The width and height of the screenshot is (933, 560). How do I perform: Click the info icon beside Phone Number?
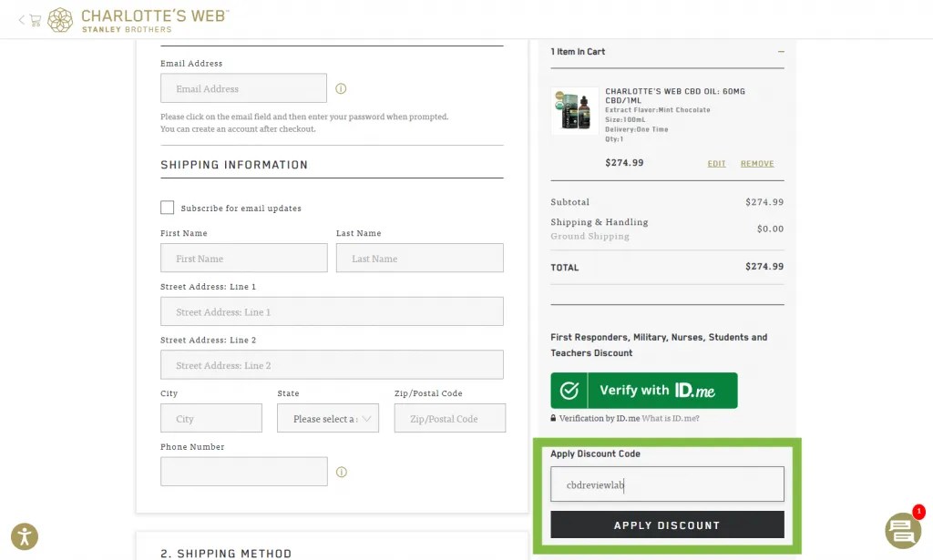(341, 472)
